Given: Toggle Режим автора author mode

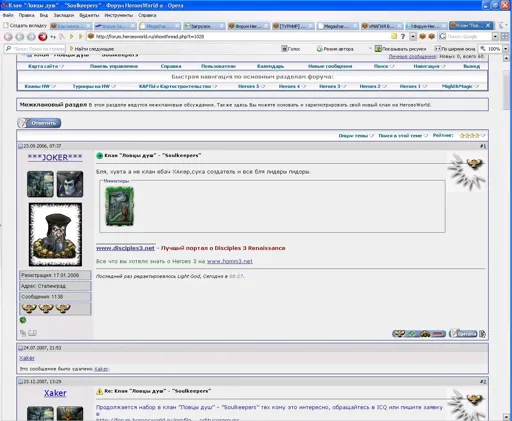Looking at the screenshot, I should tap(335, 49).
